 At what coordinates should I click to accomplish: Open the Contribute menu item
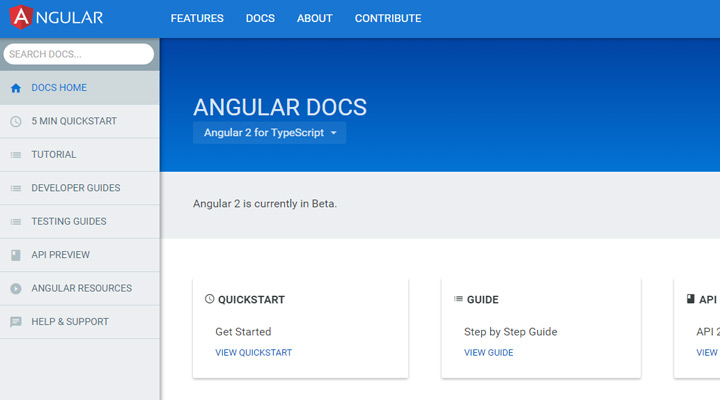(388, 18)
